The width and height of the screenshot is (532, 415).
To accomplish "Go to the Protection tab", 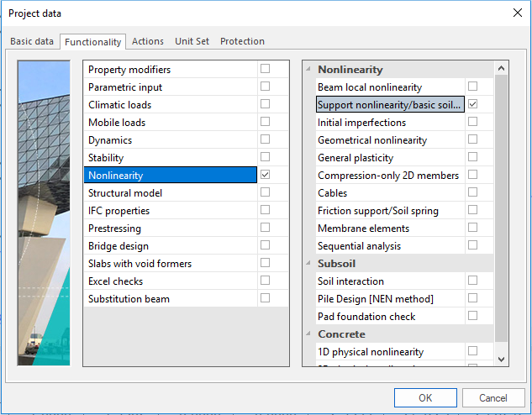I will coord(242,41).
